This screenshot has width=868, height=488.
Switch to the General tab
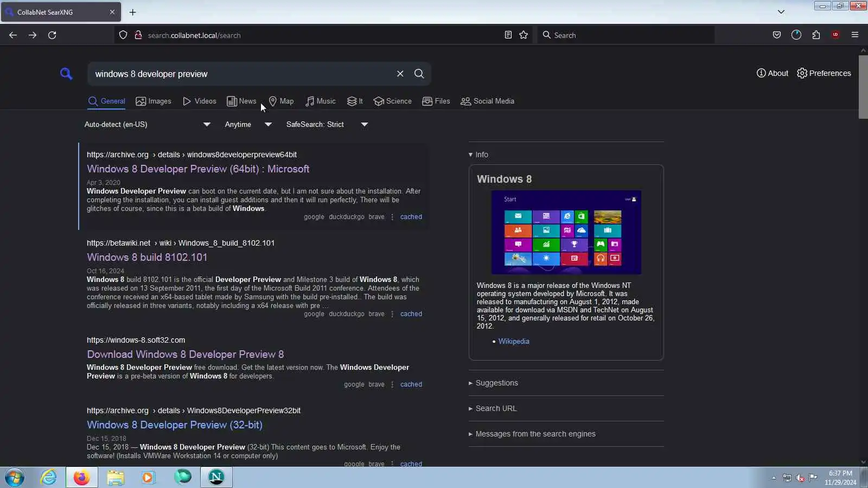[x=107, y=101]
